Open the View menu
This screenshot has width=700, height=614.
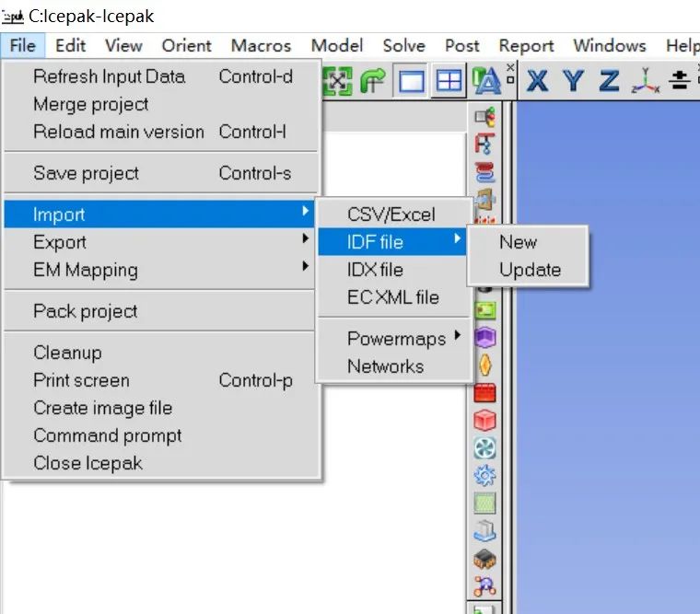pos(123,45)
